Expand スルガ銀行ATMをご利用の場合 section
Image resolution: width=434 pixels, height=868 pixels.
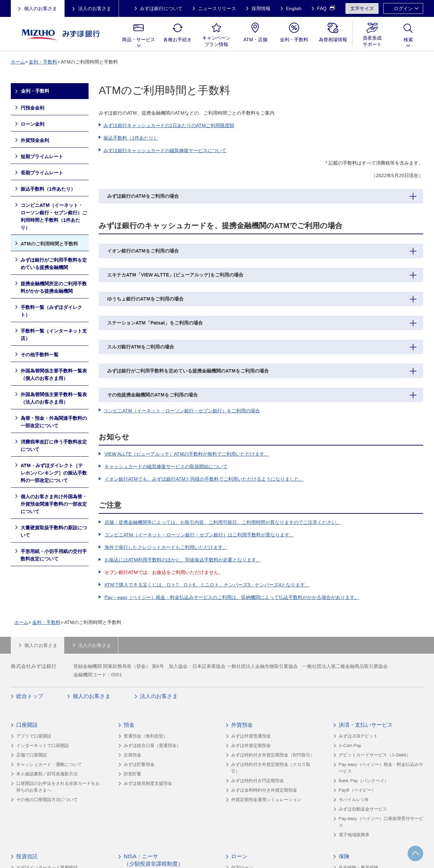point(261,347)
